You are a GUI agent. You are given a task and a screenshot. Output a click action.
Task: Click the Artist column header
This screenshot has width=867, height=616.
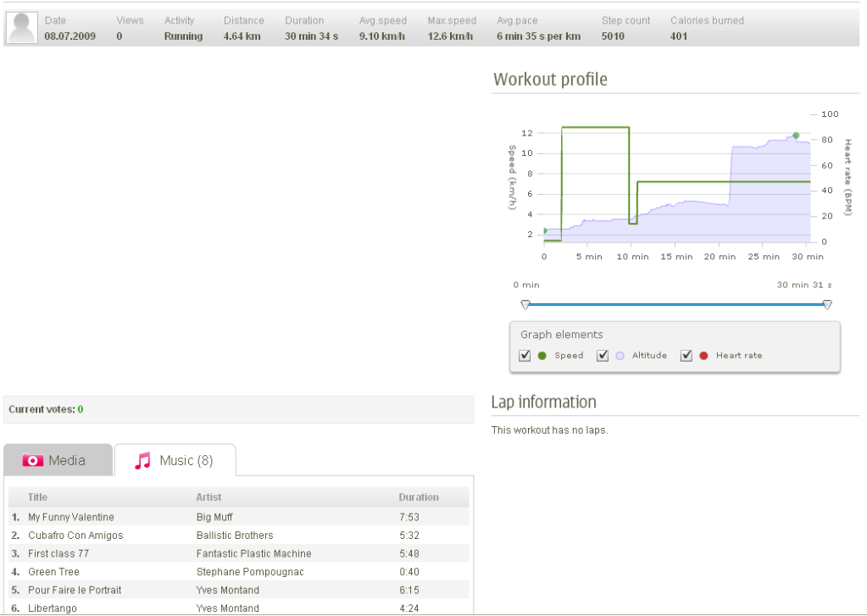tap(208, 497)
